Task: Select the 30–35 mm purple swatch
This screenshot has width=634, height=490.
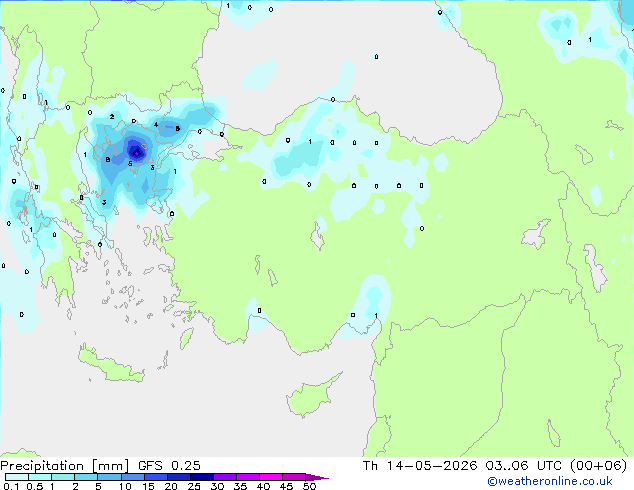Action: [x=224, y=477]
